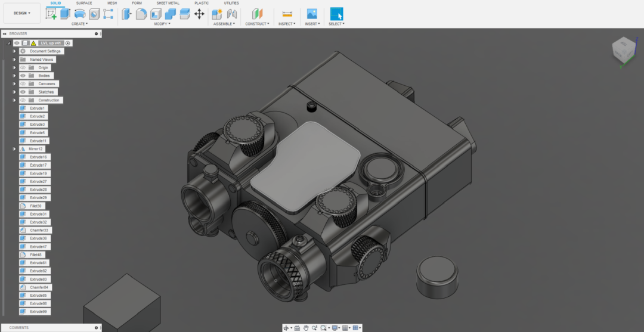
Task: Switch to the Form tab
Action: point(137,3)
